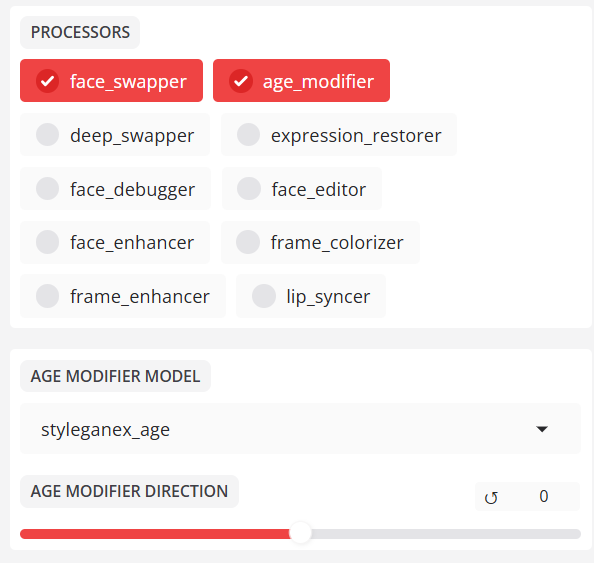Click the AGE MODIFIER MODEL label
Image resolution: width=594 pixels, height=563 pixels.
pos(115,376)
